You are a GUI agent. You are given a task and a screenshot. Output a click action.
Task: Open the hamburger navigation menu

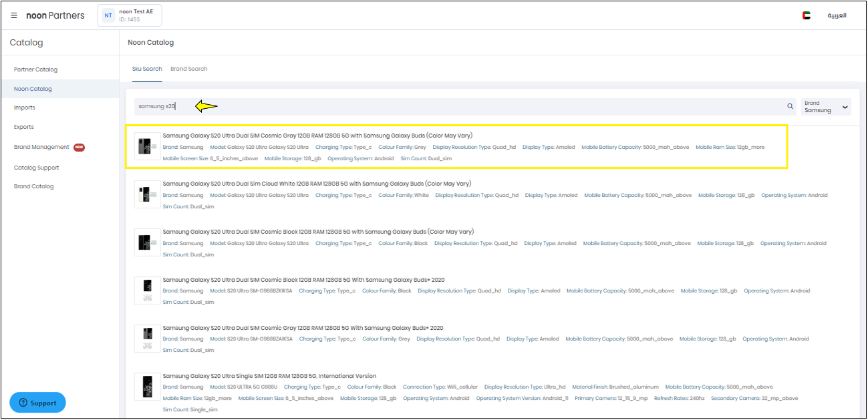14,15
